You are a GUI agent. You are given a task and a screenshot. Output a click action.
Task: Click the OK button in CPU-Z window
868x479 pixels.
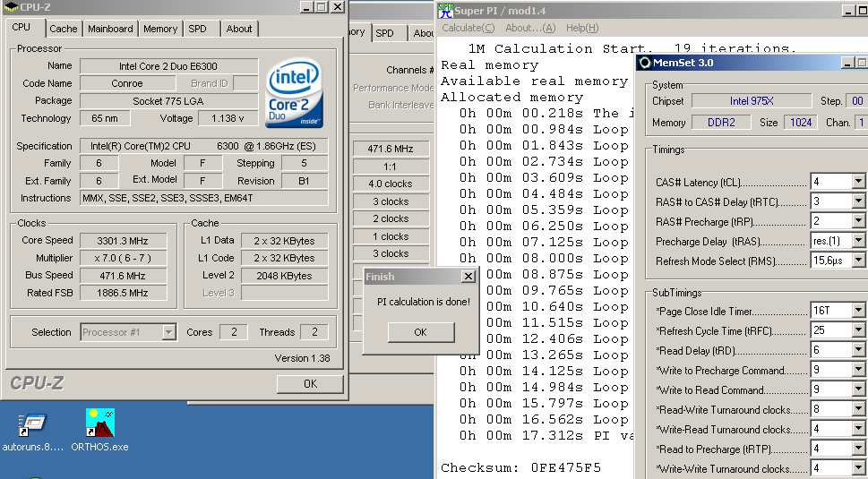[x=310, y=383]
